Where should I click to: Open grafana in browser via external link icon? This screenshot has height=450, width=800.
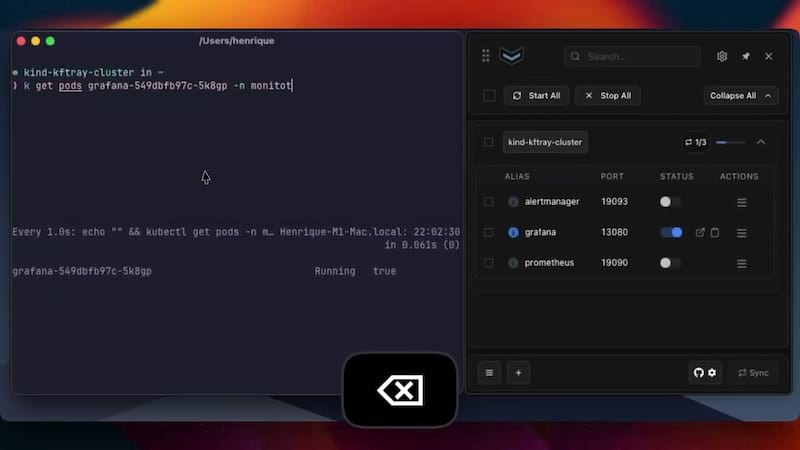[x=700, y=232]
